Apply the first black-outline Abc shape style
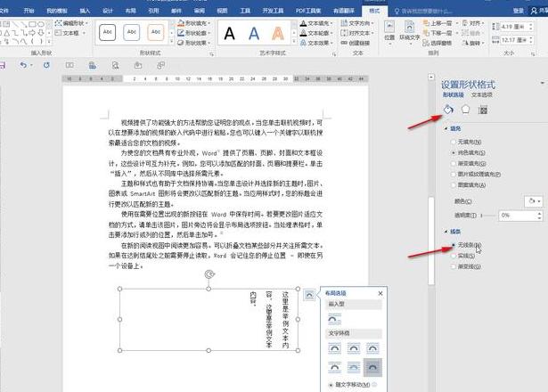 pyautogui.click(x=107, y=32)
